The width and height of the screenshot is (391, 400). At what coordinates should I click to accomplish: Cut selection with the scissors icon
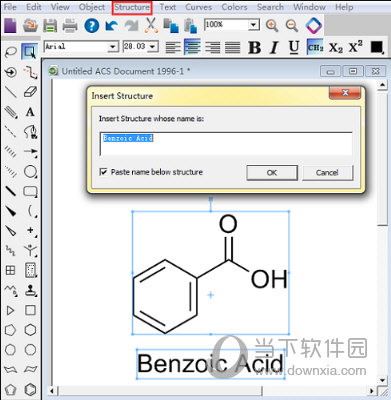(x=151, y=25)
